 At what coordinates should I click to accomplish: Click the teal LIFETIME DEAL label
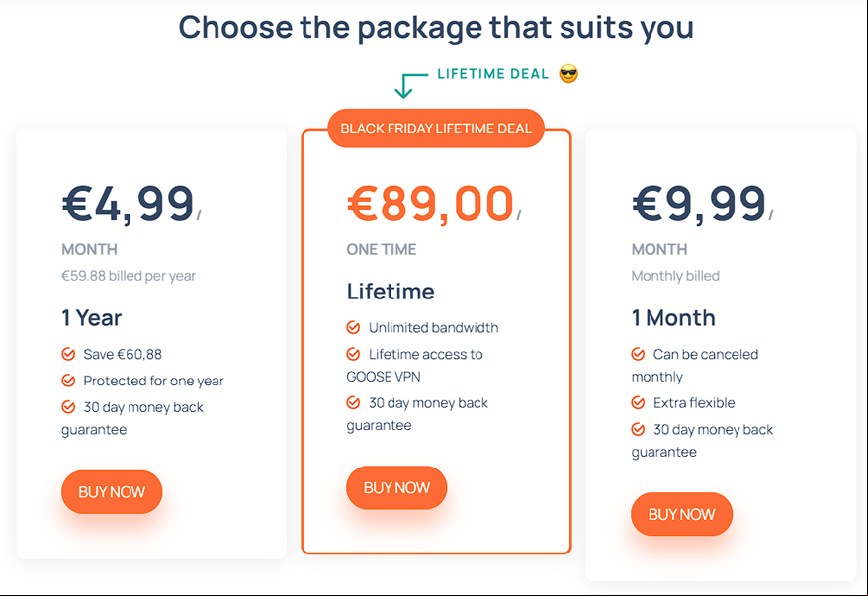[492, 73]
